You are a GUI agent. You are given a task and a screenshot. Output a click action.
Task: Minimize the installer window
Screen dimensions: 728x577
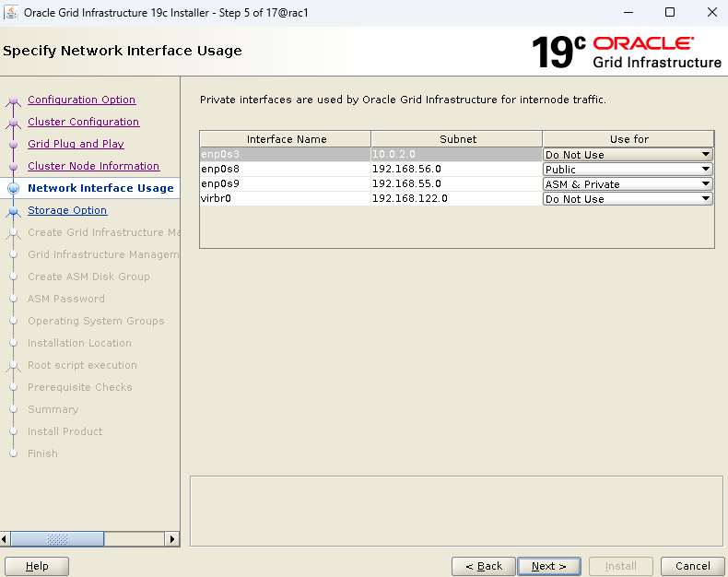628,12
